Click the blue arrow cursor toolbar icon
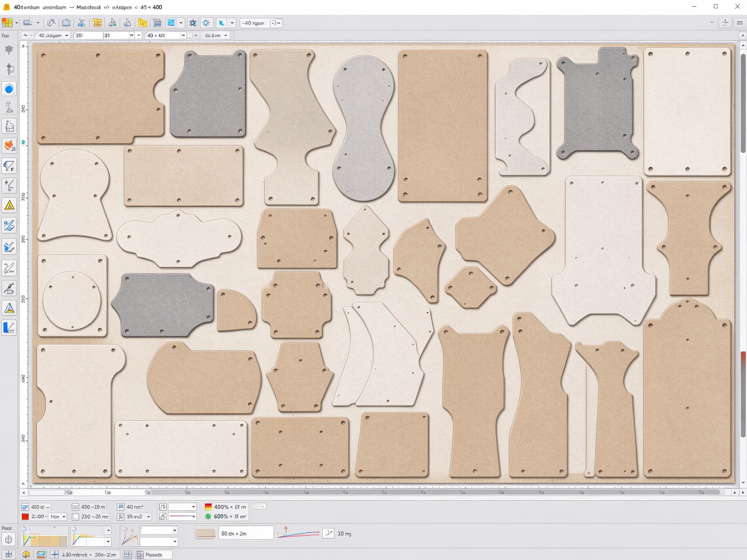The height and width of the screenshot is (560, 747). [221, 23]
